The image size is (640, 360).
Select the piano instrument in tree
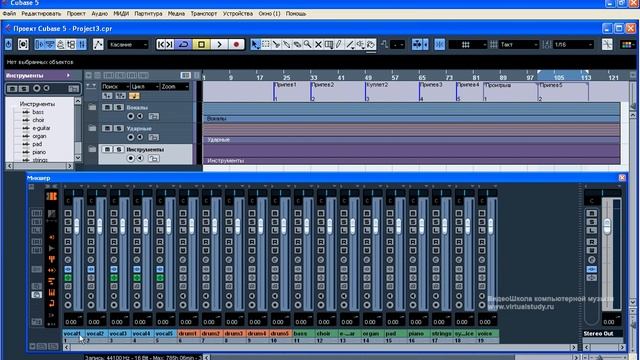(x=39, y=152)
